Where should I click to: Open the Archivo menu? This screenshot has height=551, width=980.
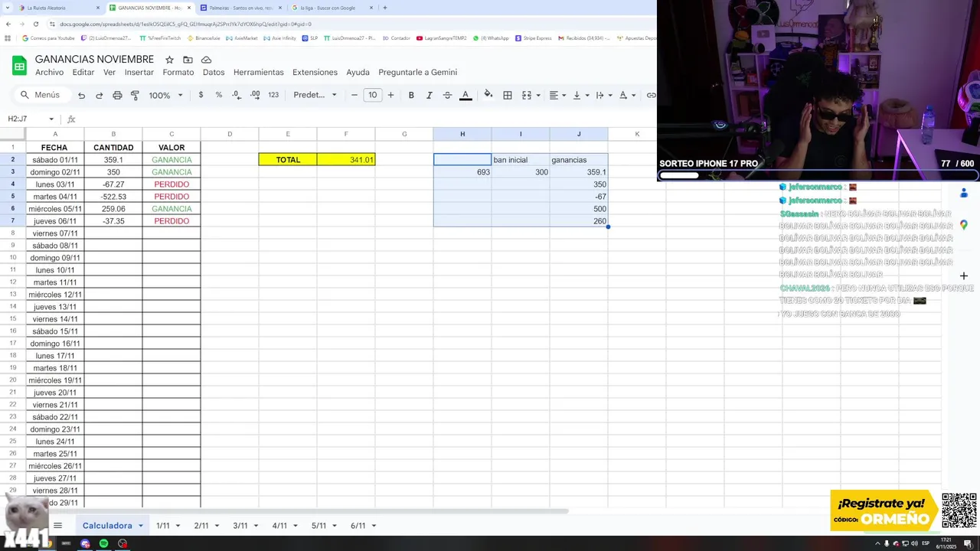49,72
